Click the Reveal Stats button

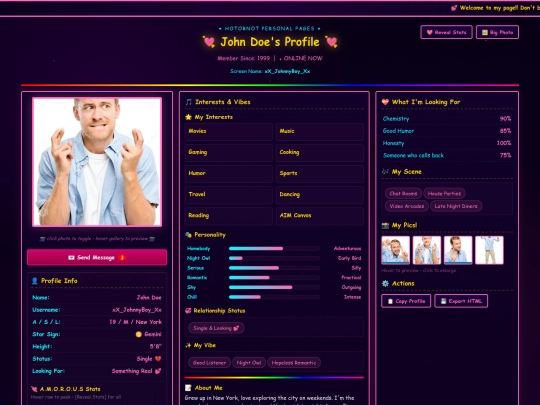(x=446, y=32)
